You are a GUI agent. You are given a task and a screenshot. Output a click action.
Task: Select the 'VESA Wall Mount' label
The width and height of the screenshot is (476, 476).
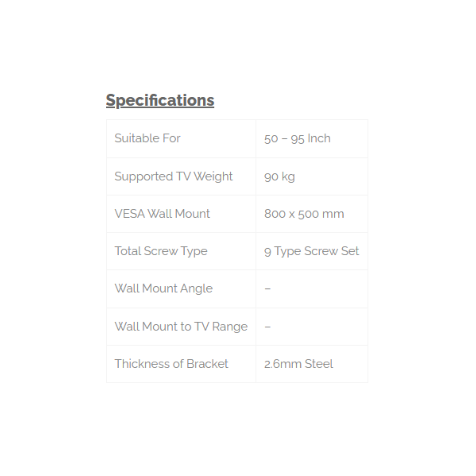pyautogui.click(x=162, y=214)
